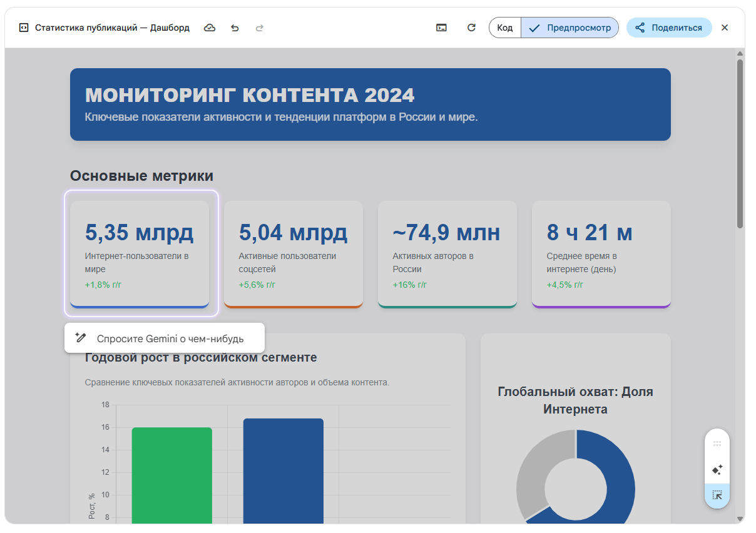The image size is (756, 533).
Task: Open the console panel icon
Action: point(442,28)
